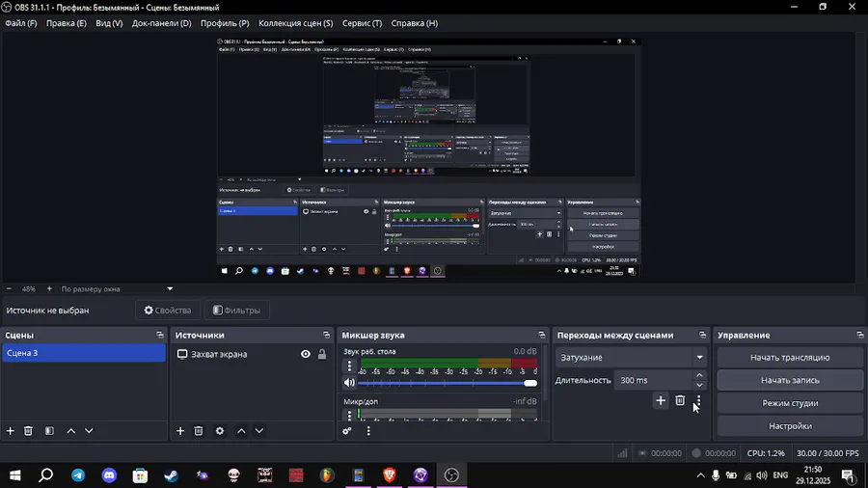This screenshot has height=488, width=868.
Task: Click the audio mixer vertical scrollbar
Action: click(546, 373)
